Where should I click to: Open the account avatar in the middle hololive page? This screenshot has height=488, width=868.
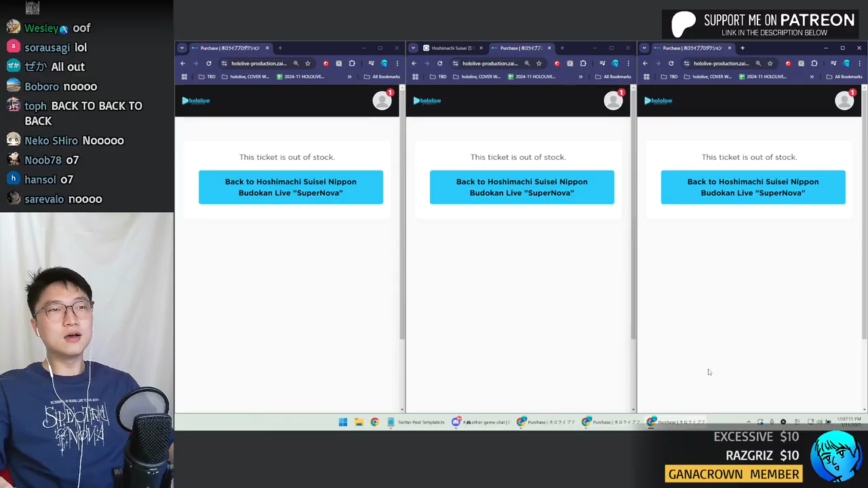[613, 100]
